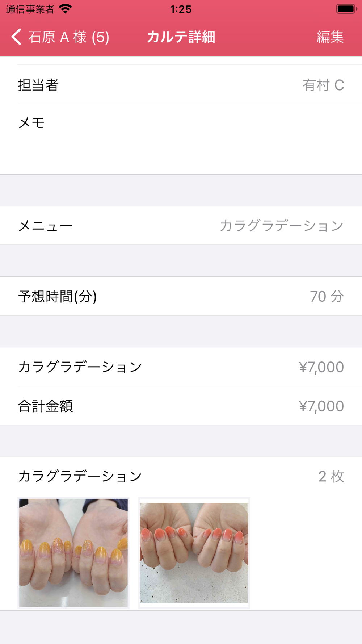The width and height of the screenshot is (362, 644).
Task: Tap the カルテ詳細 title
Action: click(x=181, y=37)
